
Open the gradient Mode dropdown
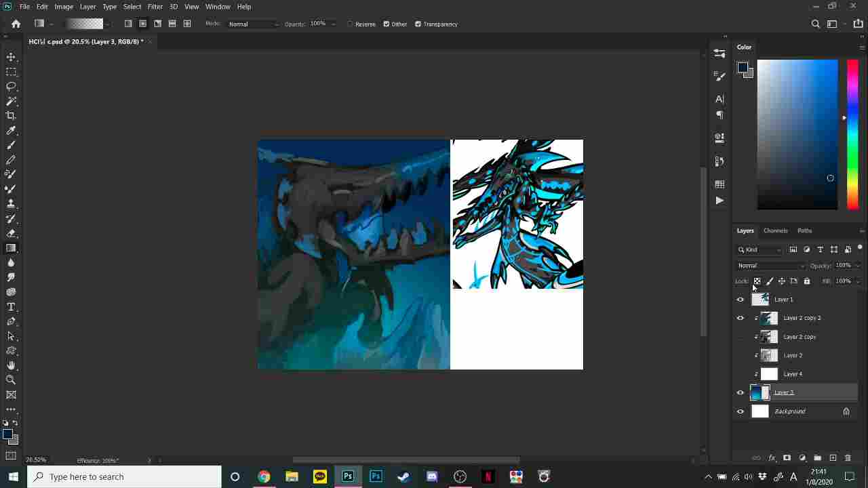[253, 24]
